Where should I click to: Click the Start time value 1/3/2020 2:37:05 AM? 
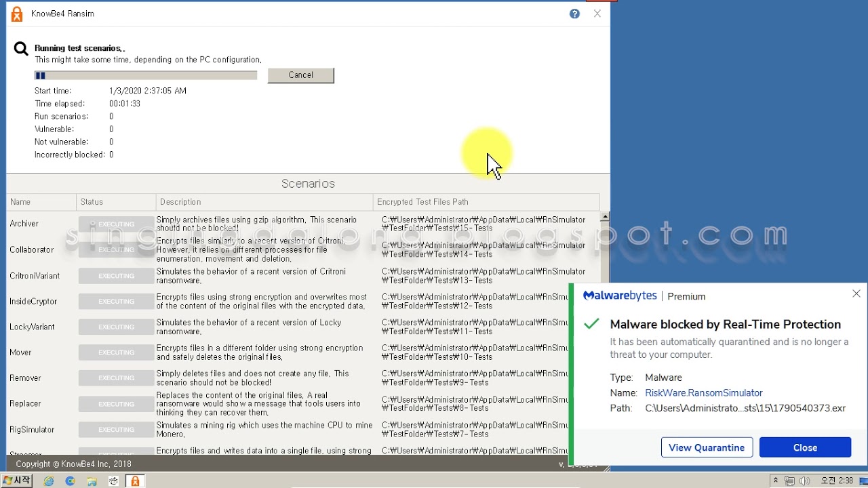tap(148, 91)
